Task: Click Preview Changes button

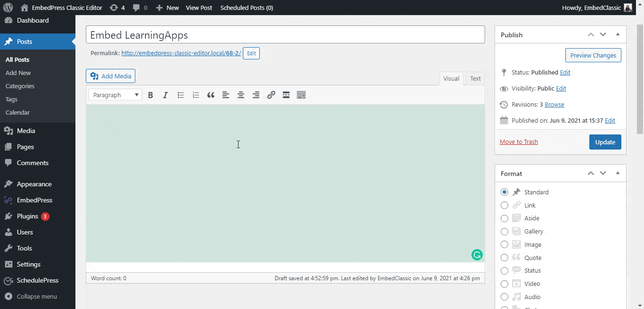Action: coord(593,55)
